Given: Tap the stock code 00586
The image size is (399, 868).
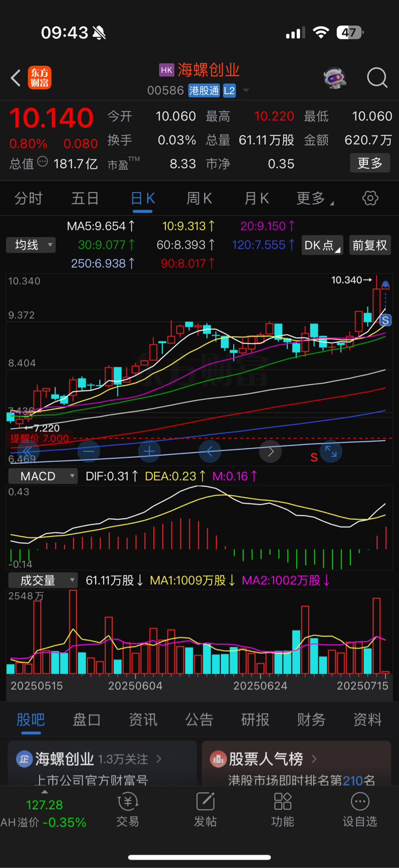Looking at the screenshot, I should 165,90.
